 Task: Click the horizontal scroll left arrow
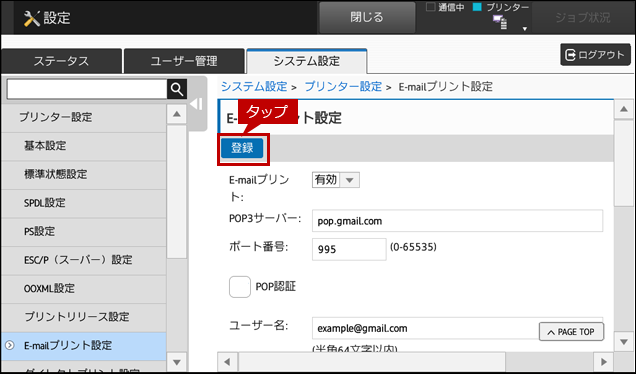[228, 362]
